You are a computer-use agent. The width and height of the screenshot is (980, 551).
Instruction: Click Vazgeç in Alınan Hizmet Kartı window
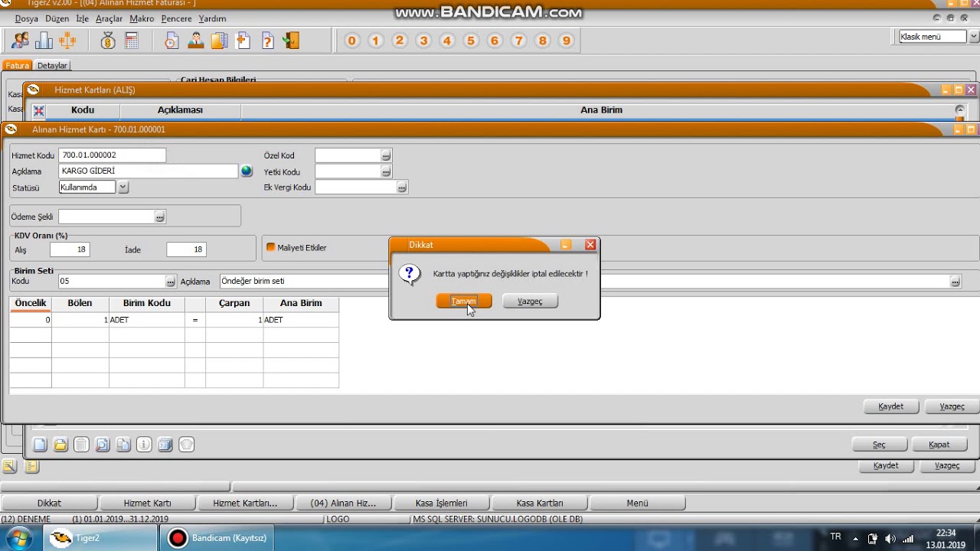(x=952, y=406)
